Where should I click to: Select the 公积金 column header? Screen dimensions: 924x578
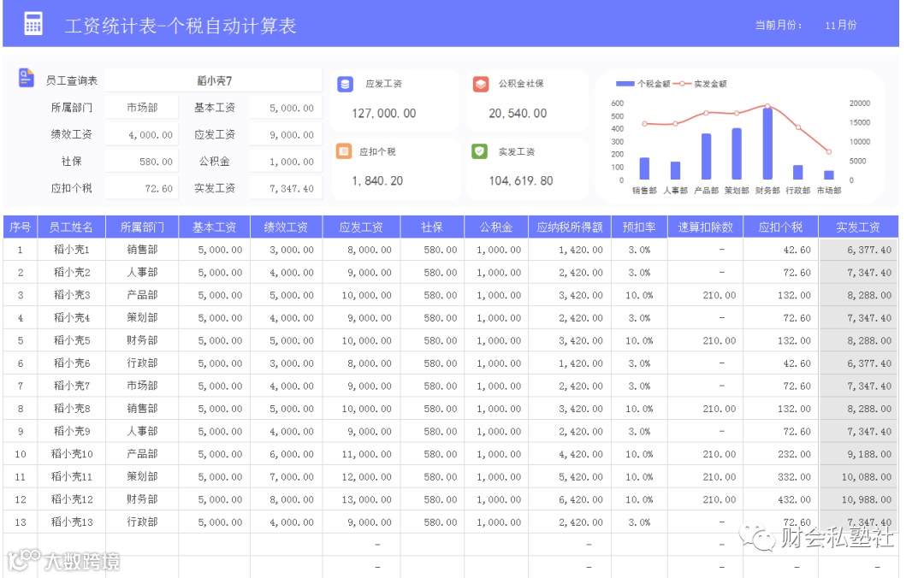(x=496, y=227)
